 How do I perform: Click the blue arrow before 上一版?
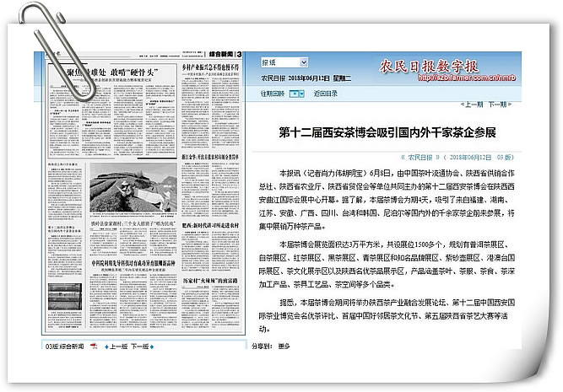point(106,346)
